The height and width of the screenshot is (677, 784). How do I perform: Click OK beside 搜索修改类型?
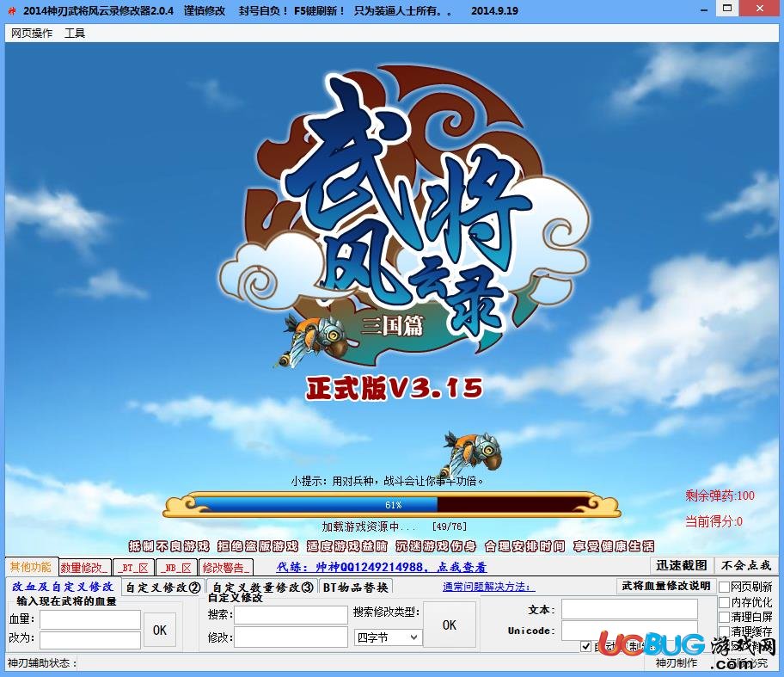[449, 625]
